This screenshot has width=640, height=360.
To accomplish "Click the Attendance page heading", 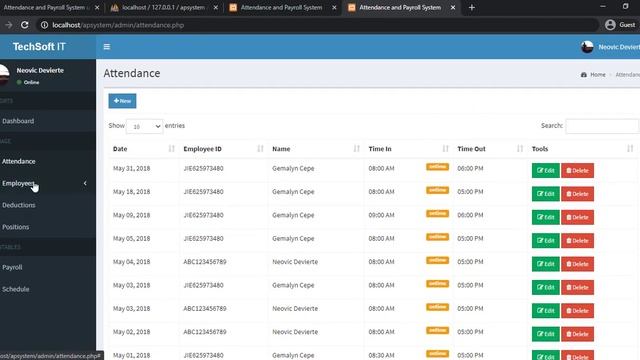I will tap(132, 73).
